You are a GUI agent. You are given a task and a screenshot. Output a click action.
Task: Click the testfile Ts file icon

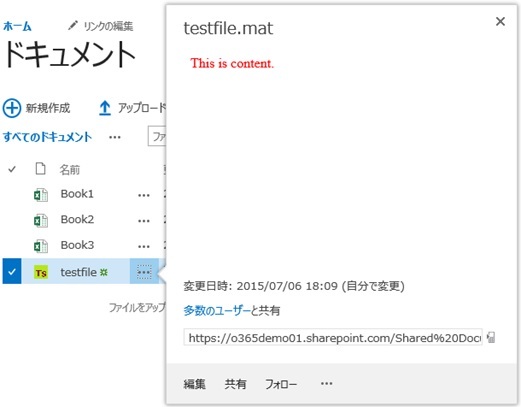point(41,273)
